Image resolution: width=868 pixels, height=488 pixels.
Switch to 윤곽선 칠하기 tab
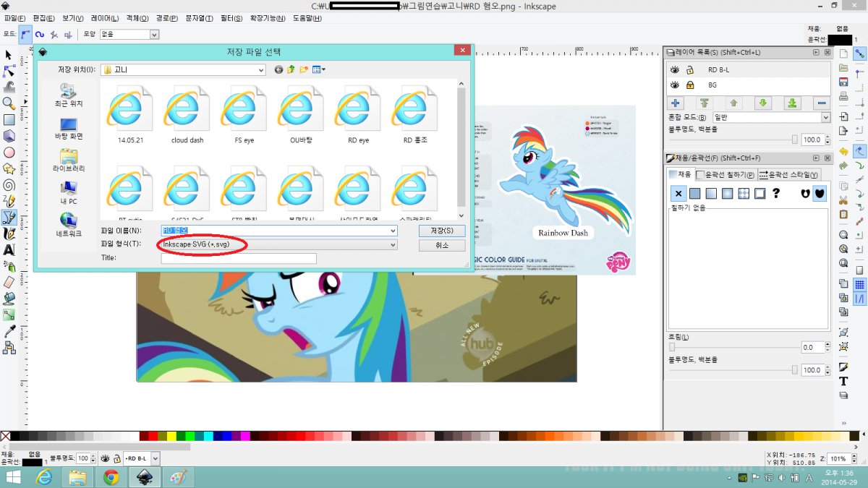[726, 175]
